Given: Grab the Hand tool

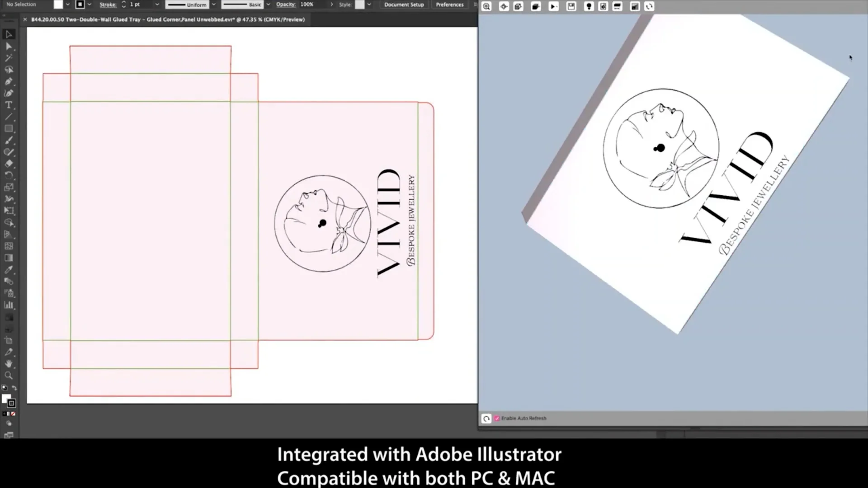Looking at the screenshot, I should pos(9,364).
